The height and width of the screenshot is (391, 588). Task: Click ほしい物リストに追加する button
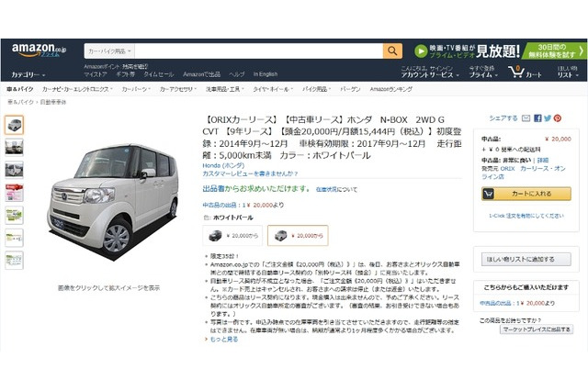(526, 259)
